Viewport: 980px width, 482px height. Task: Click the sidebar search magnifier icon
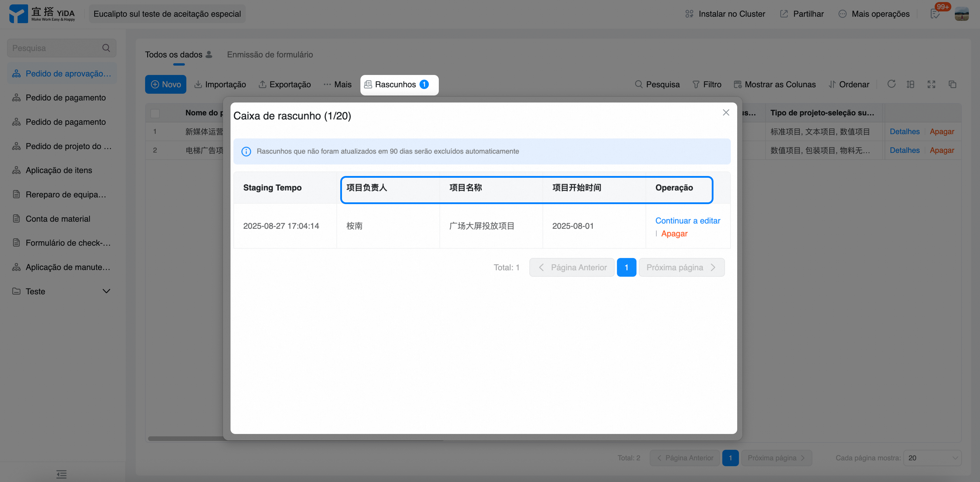106,48
